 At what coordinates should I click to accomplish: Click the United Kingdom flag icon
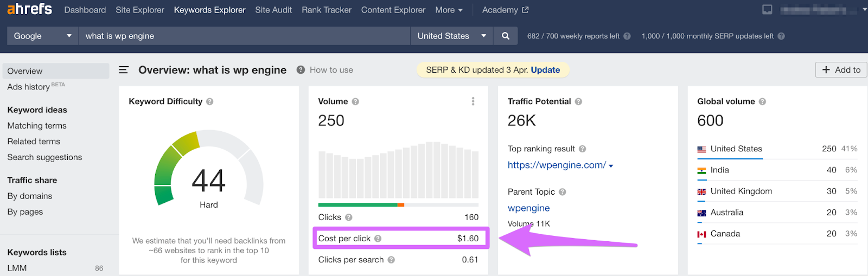point(701,191)
